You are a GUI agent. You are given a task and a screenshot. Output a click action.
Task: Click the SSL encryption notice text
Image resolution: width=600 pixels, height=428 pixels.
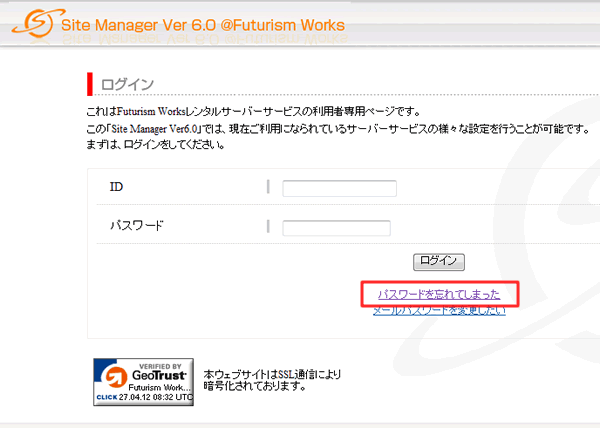(x=271, y=379)
